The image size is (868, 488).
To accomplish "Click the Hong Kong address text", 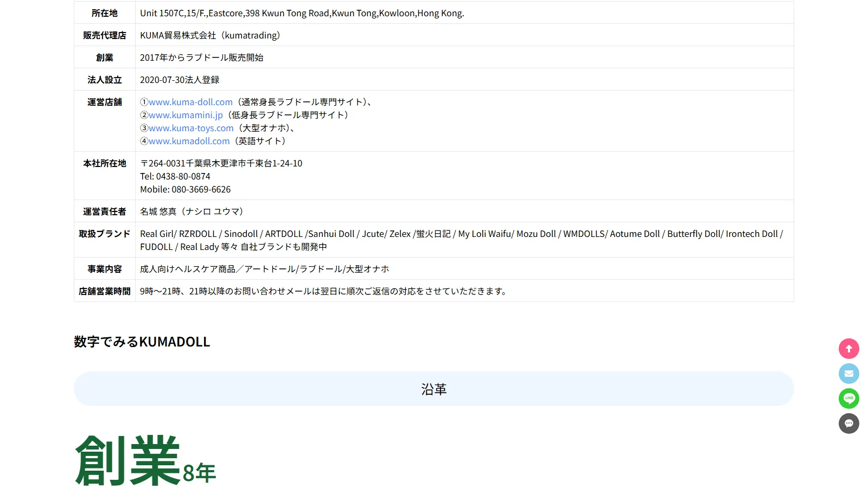I will click(x=302, y=13).
